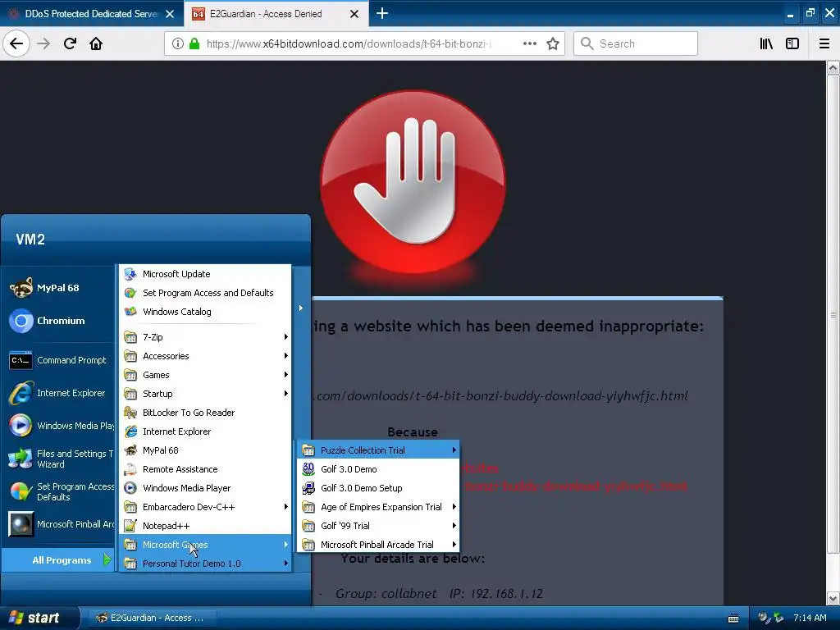840x630 pixels.
Task: Launch Chromium from the Start menu
Action: tap(58, 321)
